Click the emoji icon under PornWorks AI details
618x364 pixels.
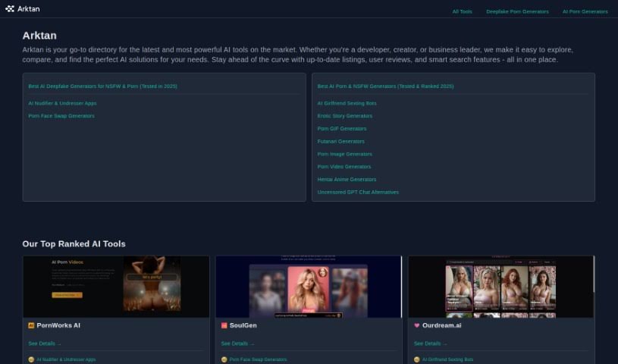(32, 359)
